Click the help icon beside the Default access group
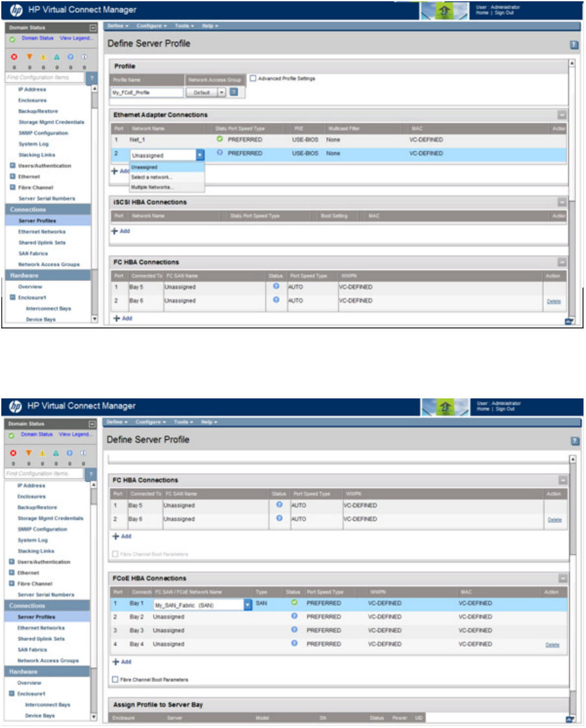 pos(234,92)
